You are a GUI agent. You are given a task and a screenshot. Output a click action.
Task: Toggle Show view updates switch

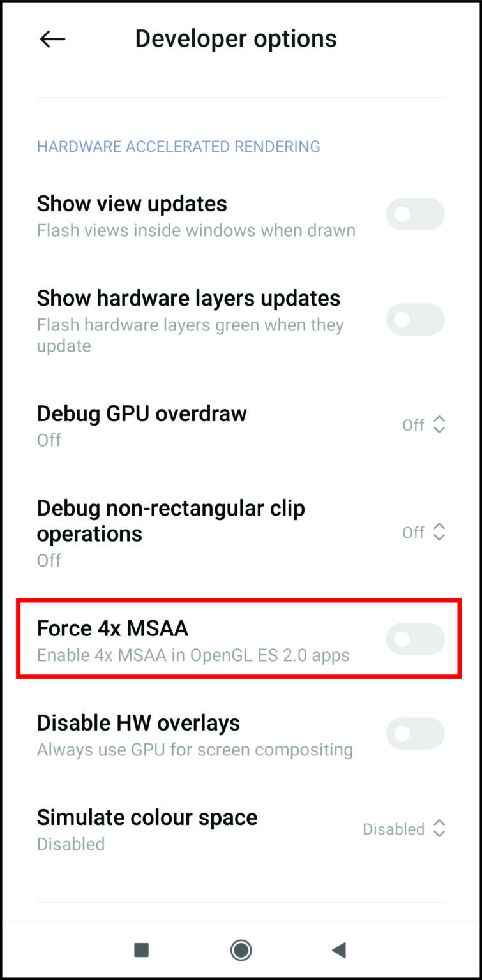(x=416, y=214)
